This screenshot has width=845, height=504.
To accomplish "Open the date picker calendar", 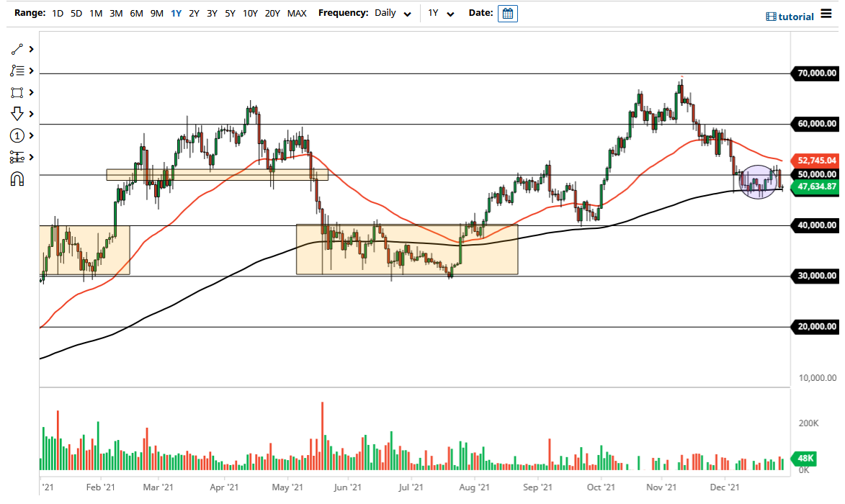I will pyautogui.click(x=508, y=14).
